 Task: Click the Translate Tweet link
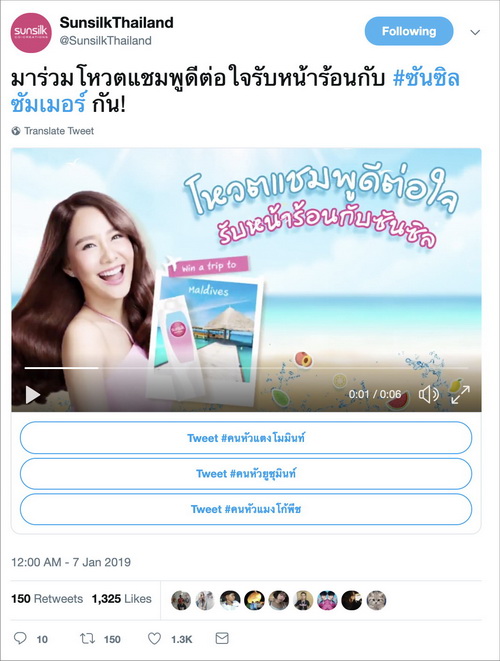[x=59, y=131]
